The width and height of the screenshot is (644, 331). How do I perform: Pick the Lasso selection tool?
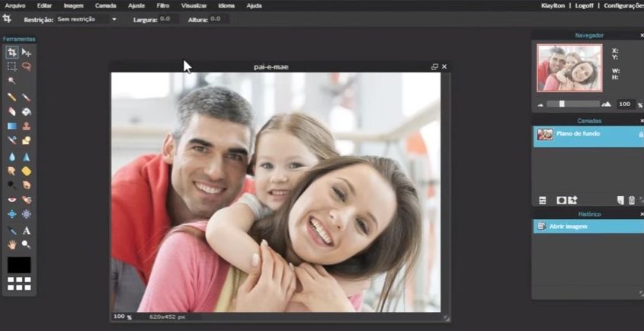pos(26,66)
